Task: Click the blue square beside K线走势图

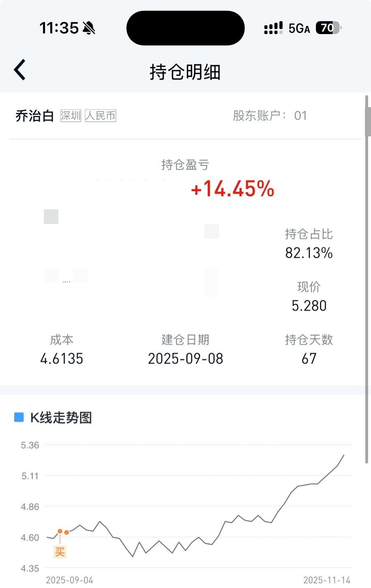Action: tap(19, 418)
